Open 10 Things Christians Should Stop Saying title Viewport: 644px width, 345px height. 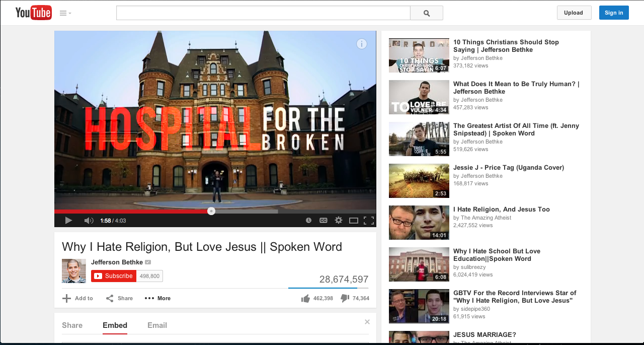(506, 46)
